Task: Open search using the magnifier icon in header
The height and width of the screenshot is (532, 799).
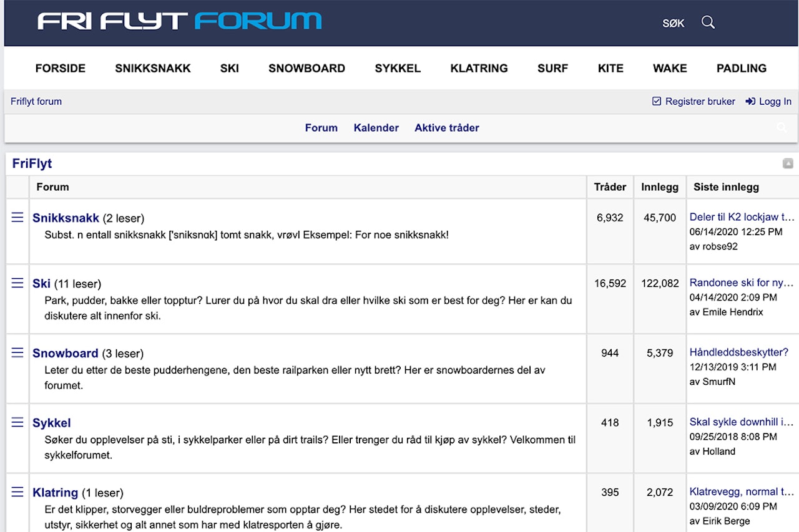Action: pos(708,22)
